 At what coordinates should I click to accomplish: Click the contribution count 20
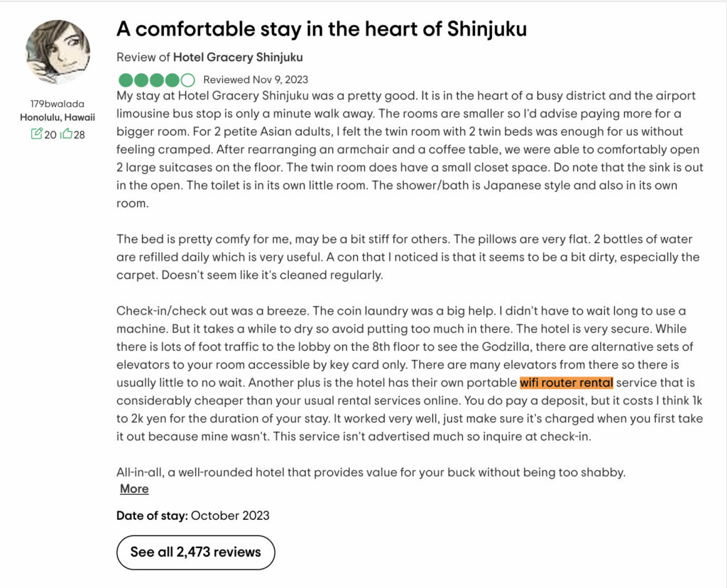tap(50, 134)
